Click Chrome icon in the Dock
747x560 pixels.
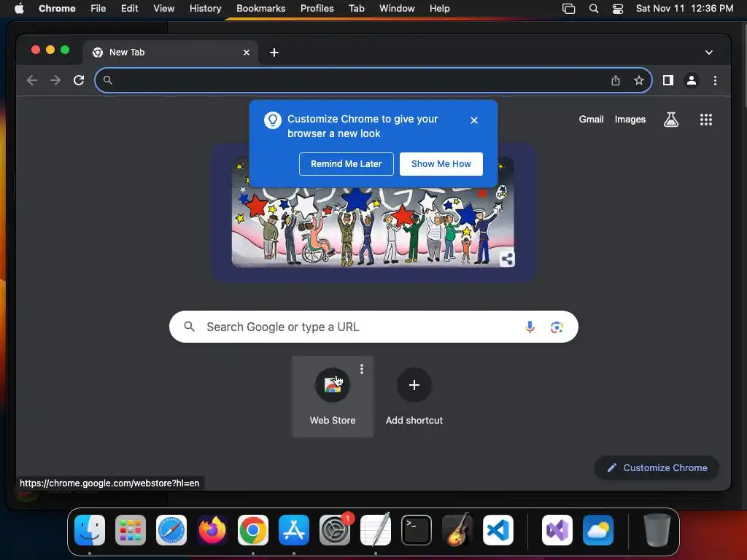[x=253, y=530]
